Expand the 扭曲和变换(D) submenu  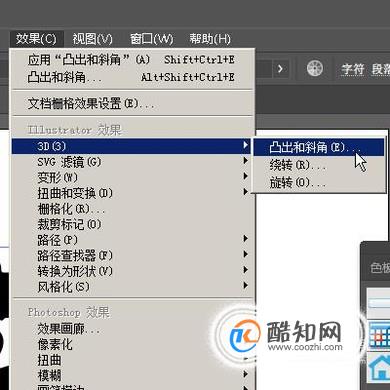131,193
